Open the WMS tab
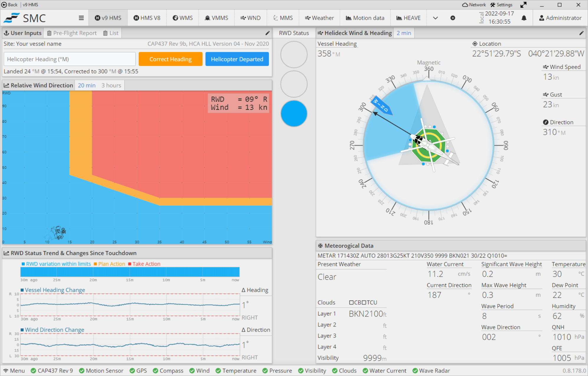Image resolution: width=588 pixels, height=376 pixels. [183, 18]
